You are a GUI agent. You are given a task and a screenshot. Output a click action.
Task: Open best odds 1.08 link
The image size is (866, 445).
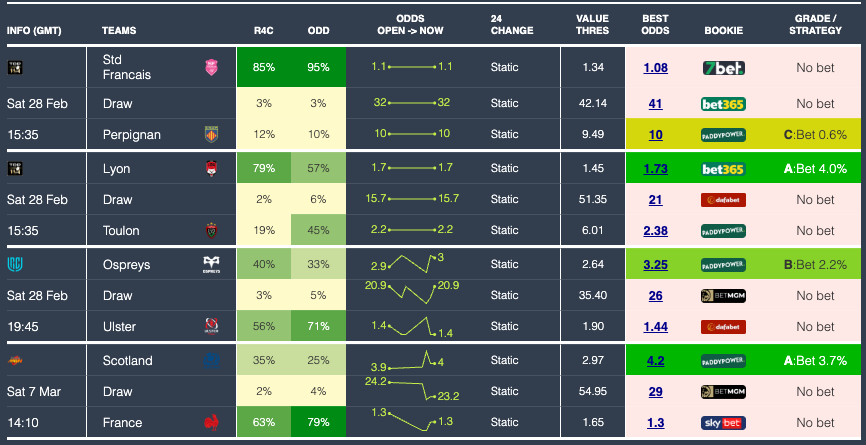tap(656, 67)
